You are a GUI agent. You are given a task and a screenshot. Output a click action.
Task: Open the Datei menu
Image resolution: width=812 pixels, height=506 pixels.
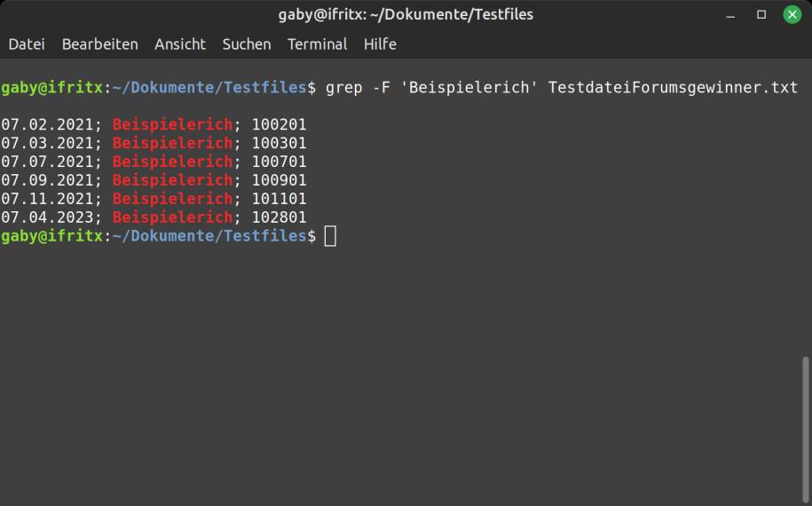pyautogui.click(x=27, y=43)
